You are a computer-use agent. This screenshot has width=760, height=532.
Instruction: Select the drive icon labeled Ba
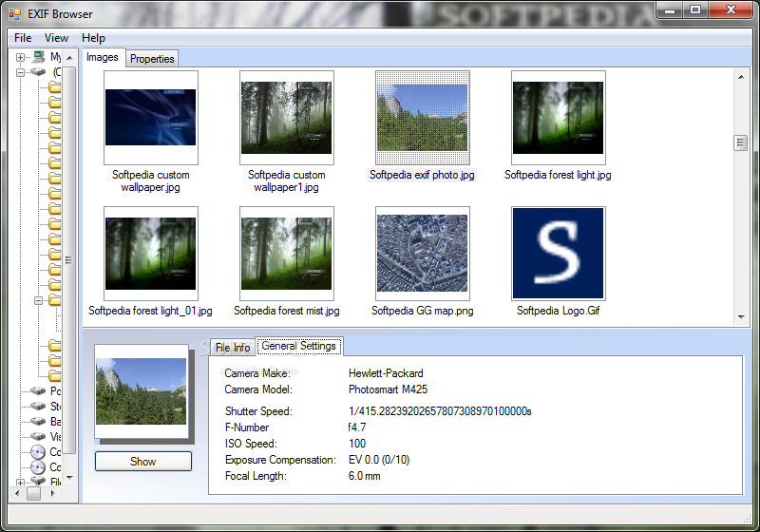38,421
